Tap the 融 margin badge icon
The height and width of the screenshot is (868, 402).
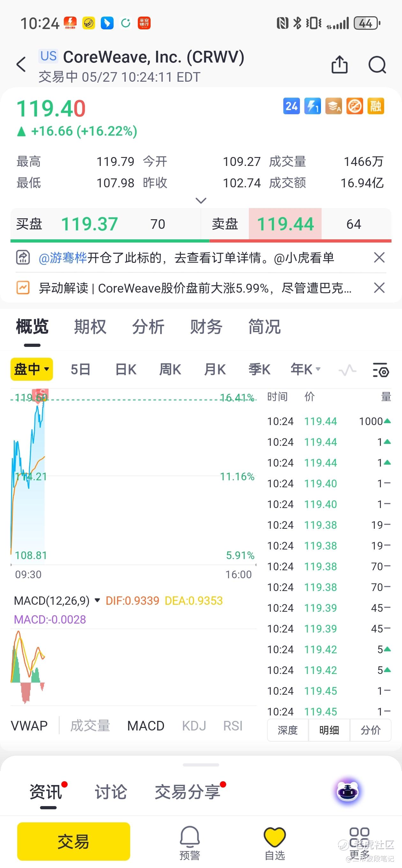(x=376, y=107)
